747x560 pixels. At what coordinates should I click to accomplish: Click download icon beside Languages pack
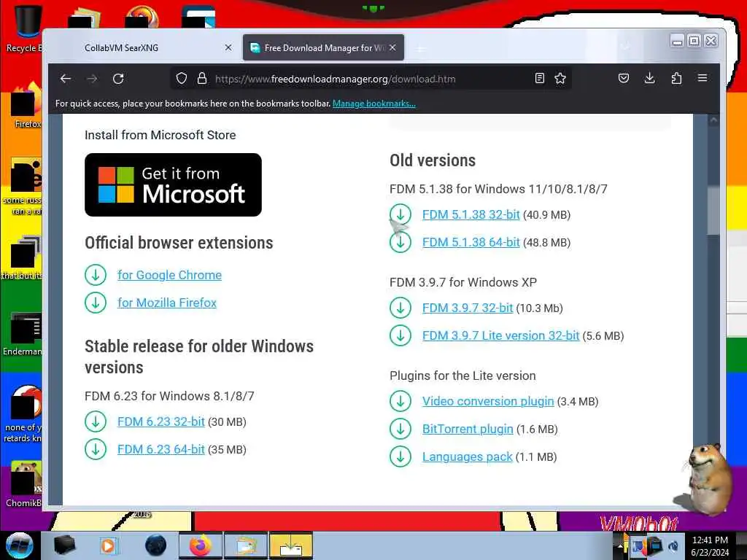tap(400, 456)
